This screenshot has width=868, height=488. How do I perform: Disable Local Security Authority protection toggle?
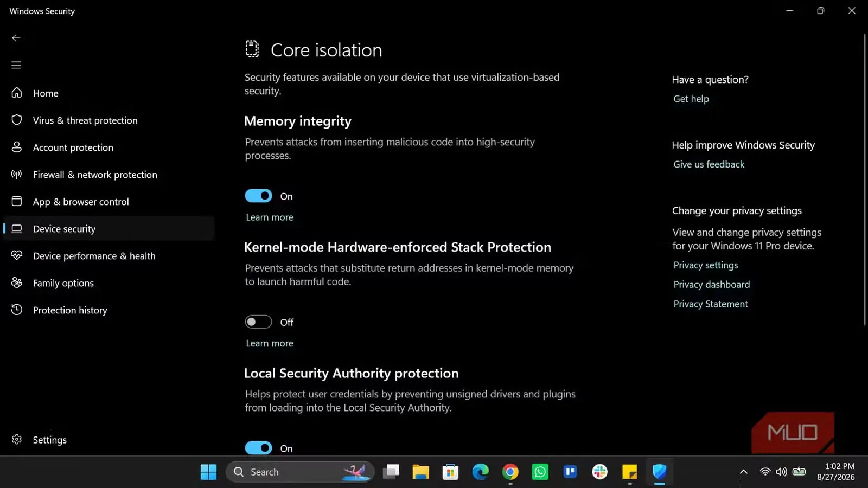[258, 448]
